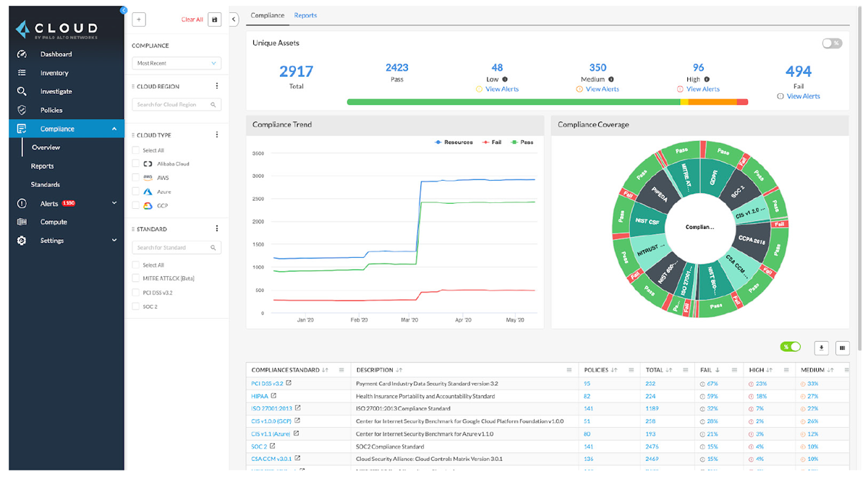Switch to the Reports tab

coord(305,14)
